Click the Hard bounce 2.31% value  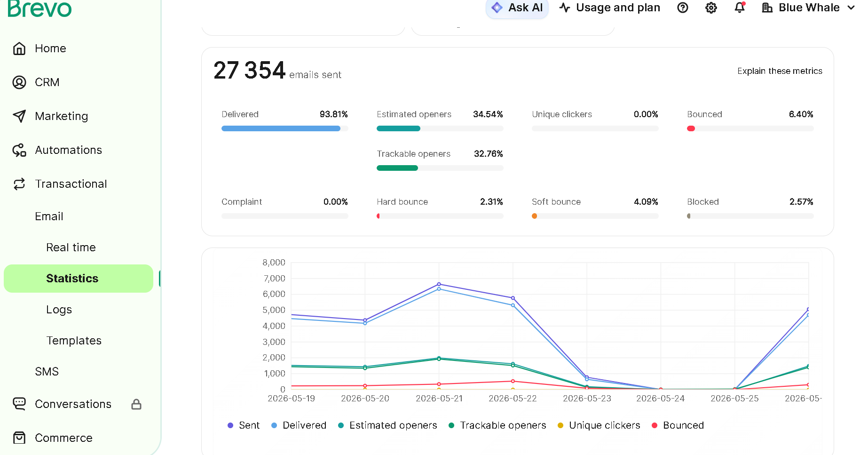tap(491, 202)
